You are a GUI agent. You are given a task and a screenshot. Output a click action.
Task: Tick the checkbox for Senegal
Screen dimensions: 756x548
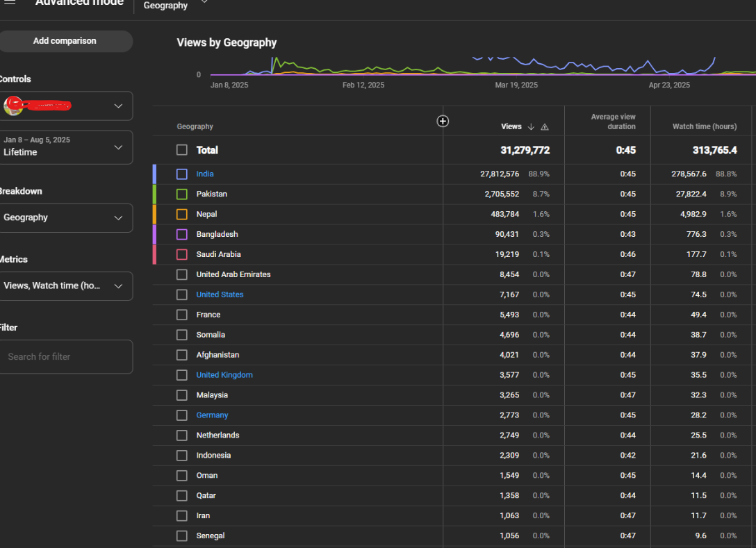pos(182,535)
